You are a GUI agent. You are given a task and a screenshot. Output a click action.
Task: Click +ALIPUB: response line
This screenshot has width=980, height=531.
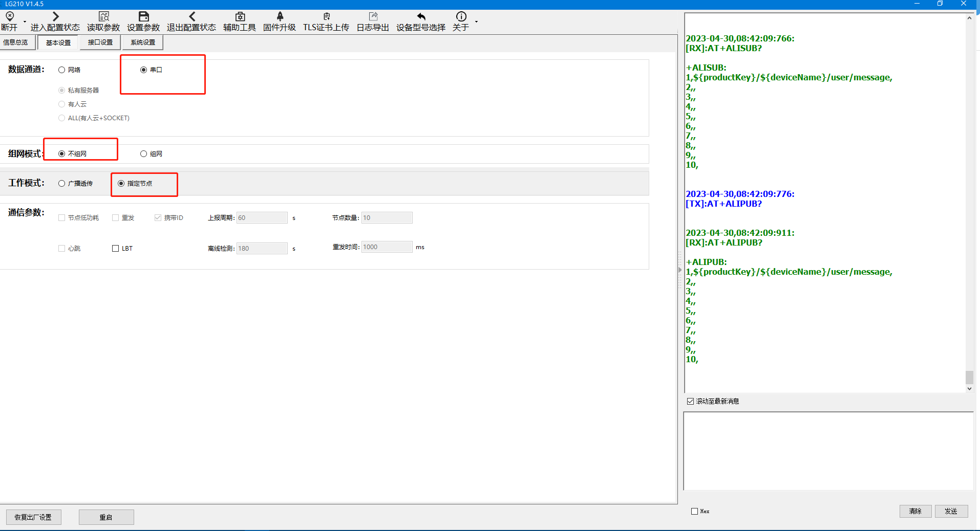tap(706, 262)
